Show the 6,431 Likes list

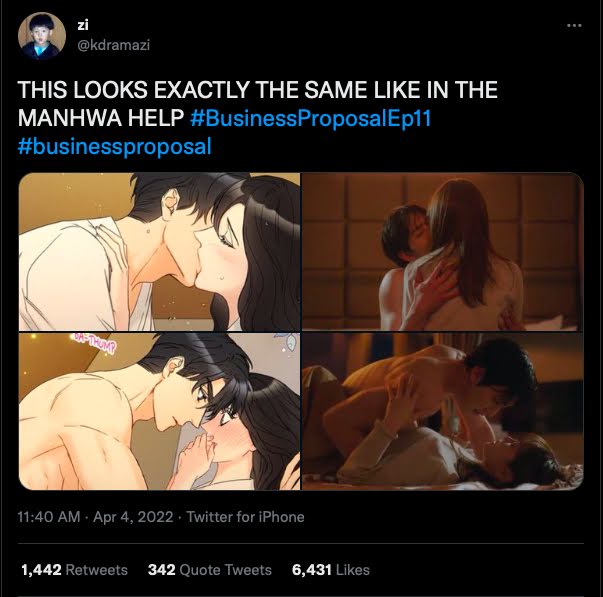(331, 570)
